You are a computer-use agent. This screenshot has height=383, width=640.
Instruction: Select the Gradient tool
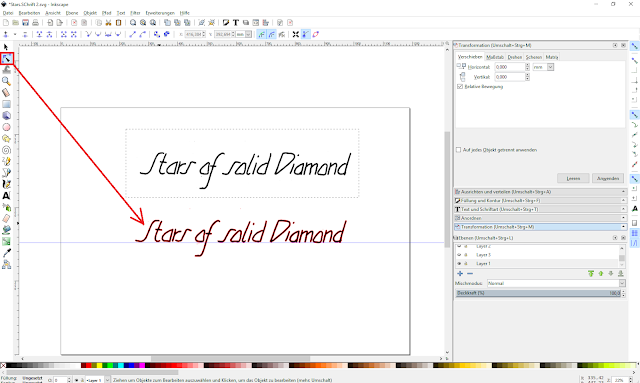6,242
